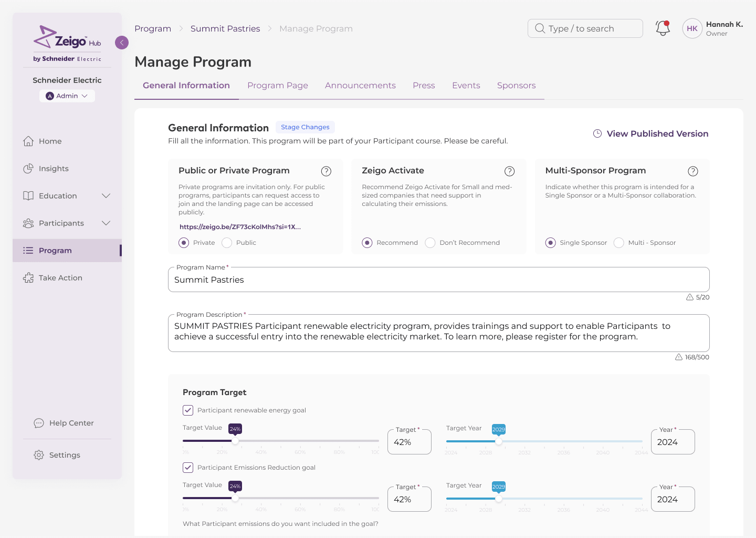Open help tooltip for Multi-Sponsor Program
Image resolution: width=756 pixels, height=538 pixels.
[x=693, y=171]
